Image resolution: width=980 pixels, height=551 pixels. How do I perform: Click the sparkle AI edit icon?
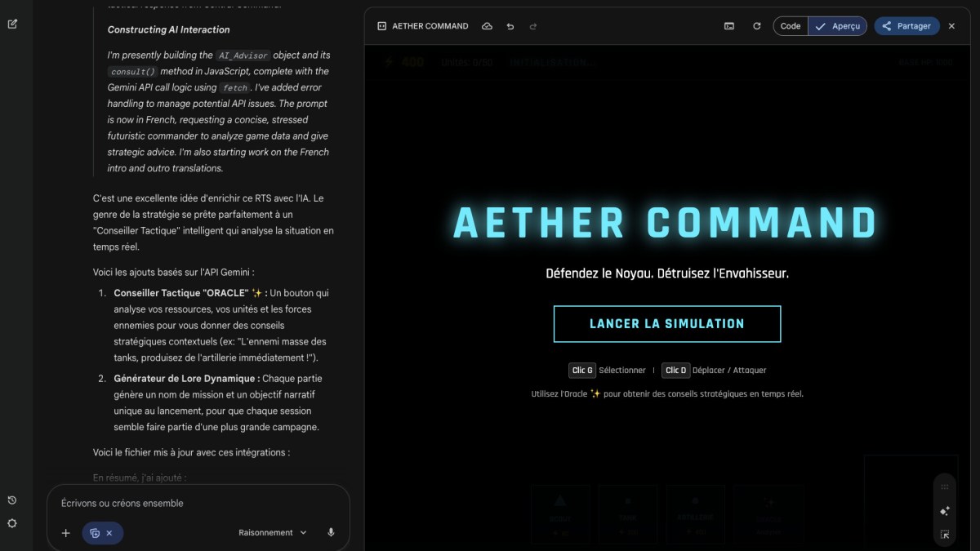click(945, 511)
